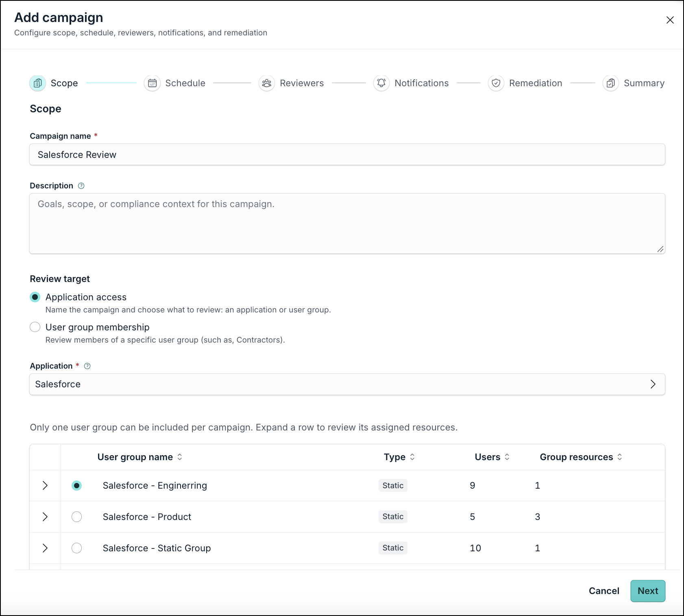Click into the Description text area
684x616 pixels.
[347, 223]
